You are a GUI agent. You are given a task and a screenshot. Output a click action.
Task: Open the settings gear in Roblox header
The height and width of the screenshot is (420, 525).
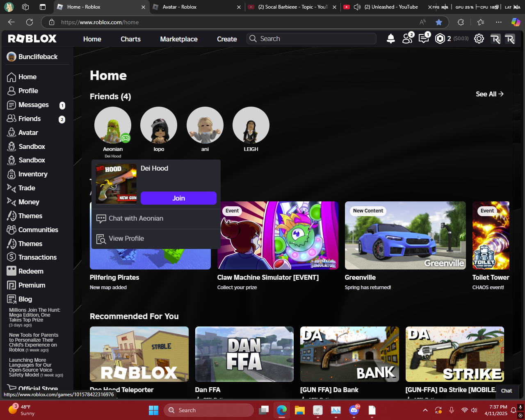[479, 39]
